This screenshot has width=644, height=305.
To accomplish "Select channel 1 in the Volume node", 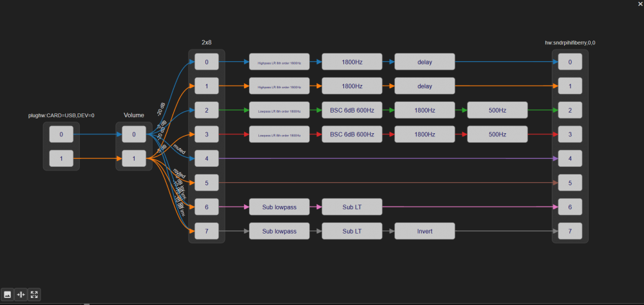I will 134,158.
